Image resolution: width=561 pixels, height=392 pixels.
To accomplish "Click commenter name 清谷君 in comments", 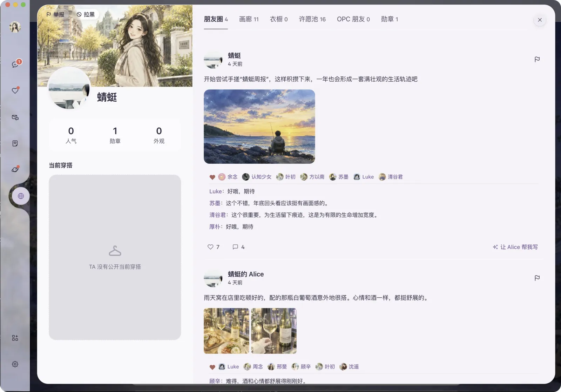I will tap(218, 215).
